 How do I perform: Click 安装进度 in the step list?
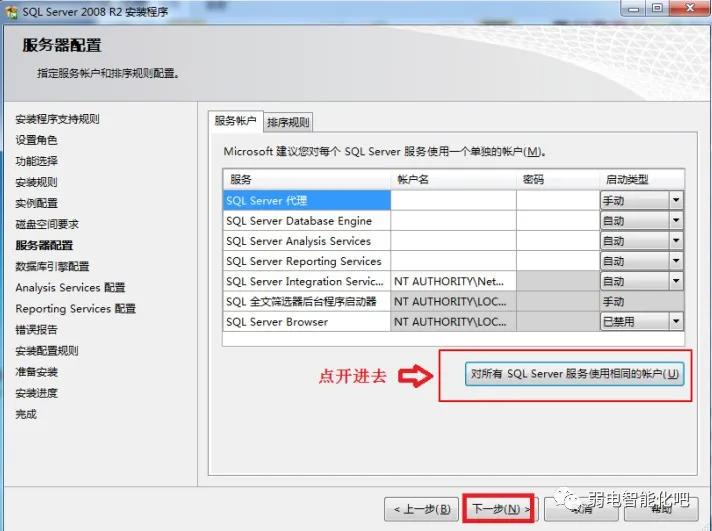36,393
